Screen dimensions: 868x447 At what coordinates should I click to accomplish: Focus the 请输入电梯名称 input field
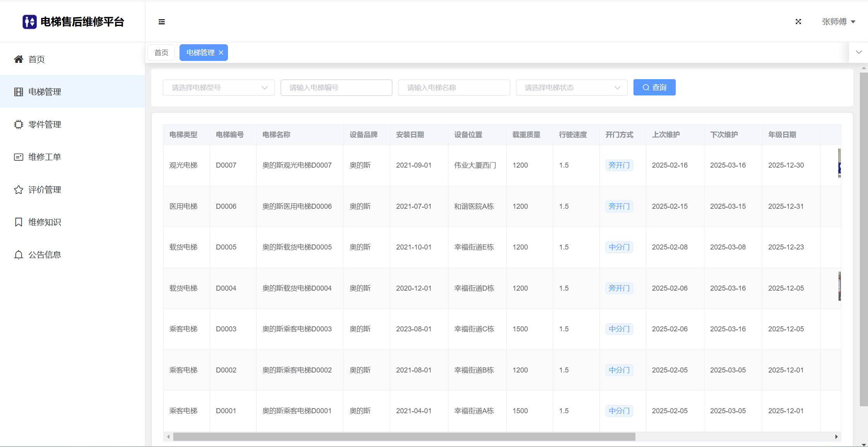(454, 88)
